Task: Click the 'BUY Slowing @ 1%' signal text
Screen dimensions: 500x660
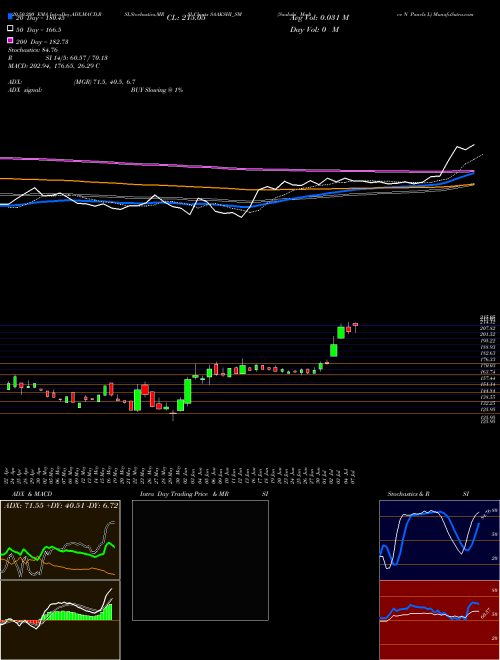Action: pyautogui.click(x=157, y=90)
